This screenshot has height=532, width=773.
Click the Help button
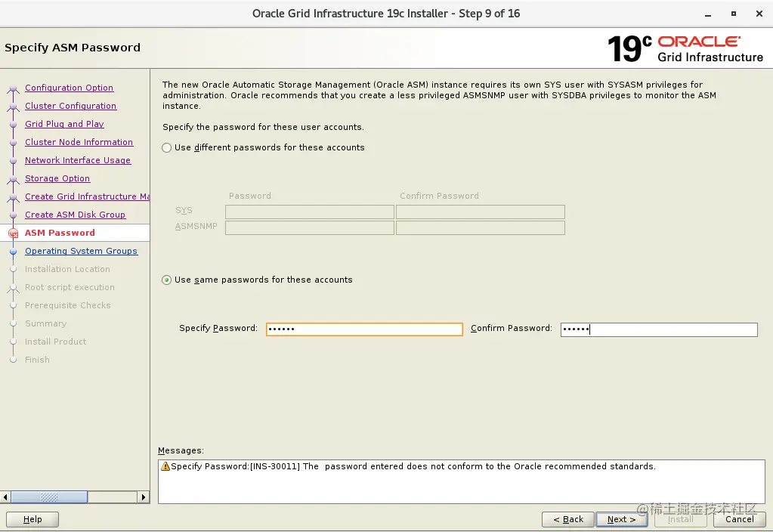[x=32, y=519]
